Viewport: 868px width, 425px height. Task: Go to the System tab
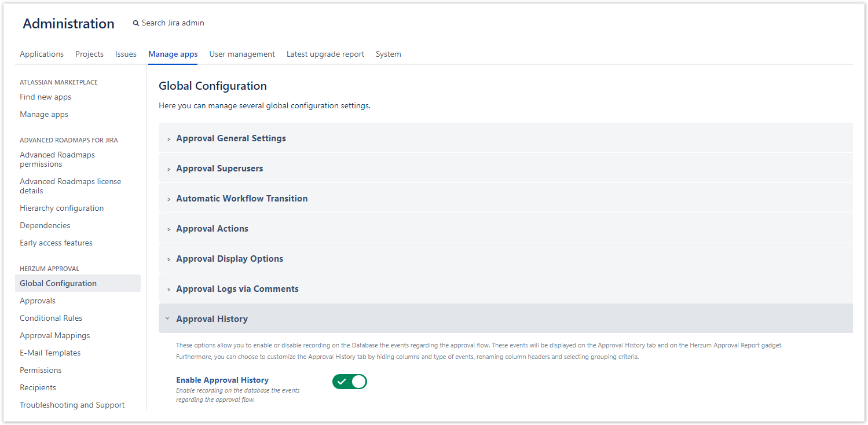pyautogui.click(x=388, y=54)
